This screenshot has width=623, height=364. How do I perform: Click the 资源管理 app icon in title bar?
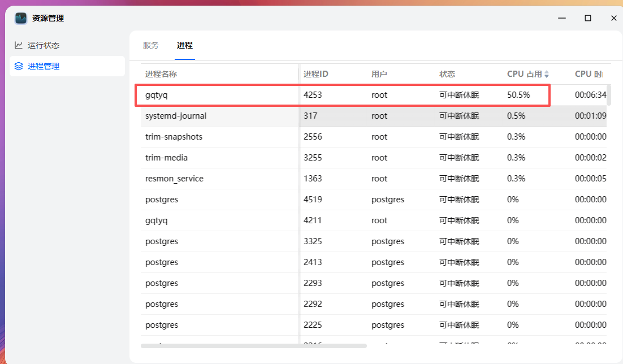(x=21, y=18)
